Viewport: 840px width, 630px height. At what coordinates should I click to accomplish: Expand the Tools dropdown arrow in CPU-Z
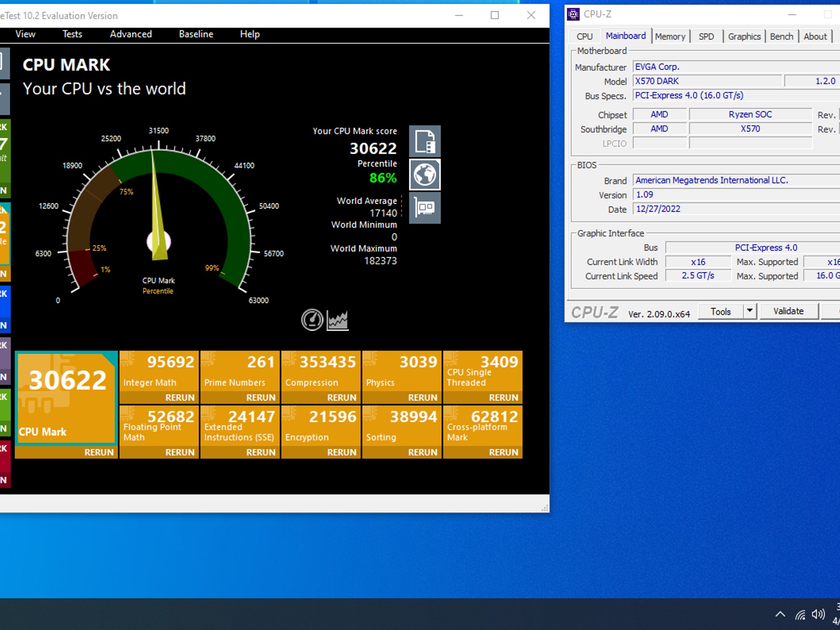(750, 311)
